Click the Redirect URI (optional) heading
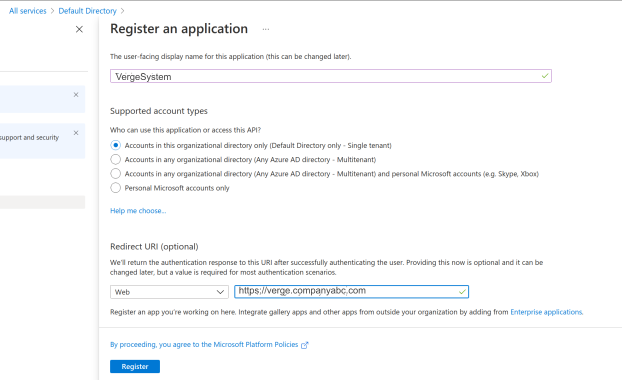This screenshot has width=622, height=380. point(154,247)
